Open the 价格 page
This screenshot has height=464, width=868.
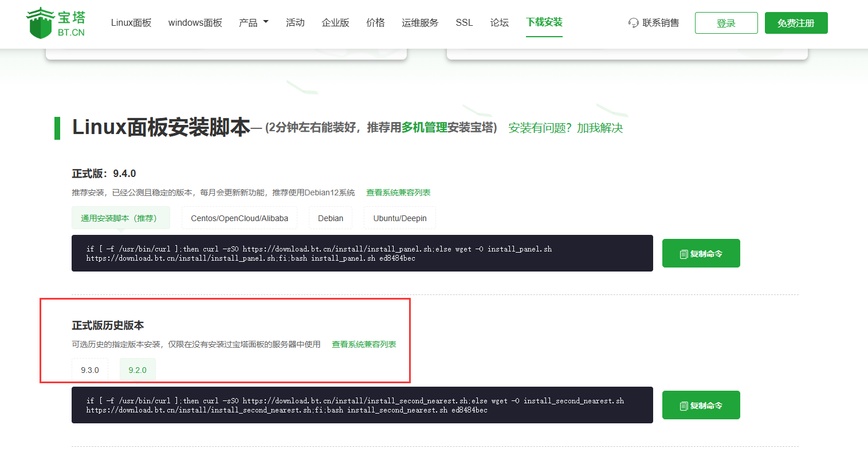(x=375, y=23)
